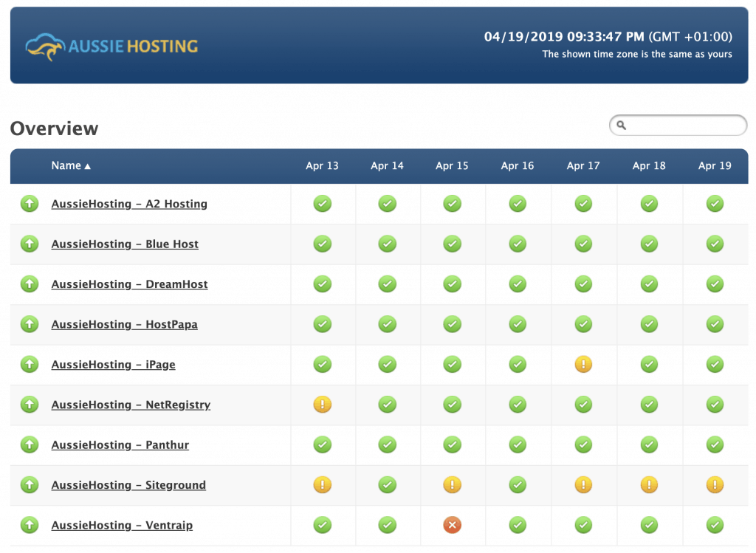
Task: Click the Apr 19 column header
Action: 715,166
